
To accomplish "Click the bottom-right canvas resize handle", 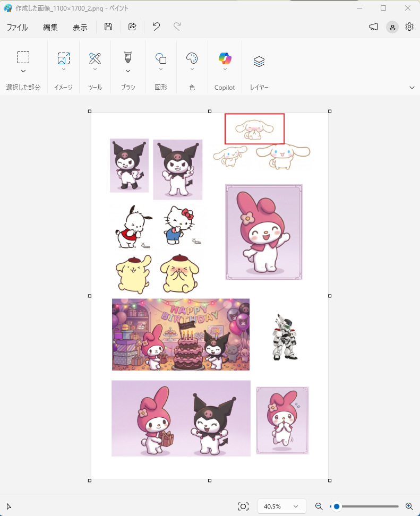I will [x=330, y=480].
